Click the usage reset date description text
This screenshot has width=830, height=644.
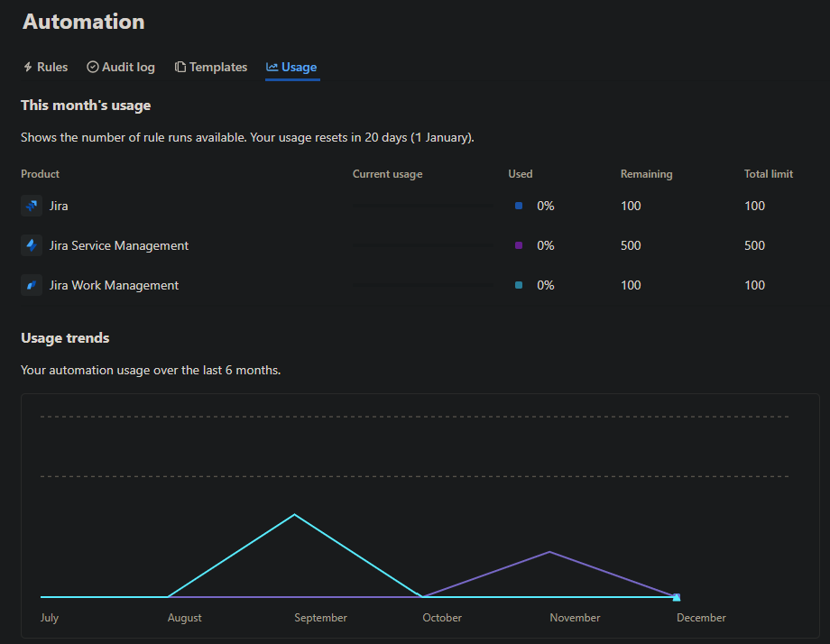[x=248, y=138]
